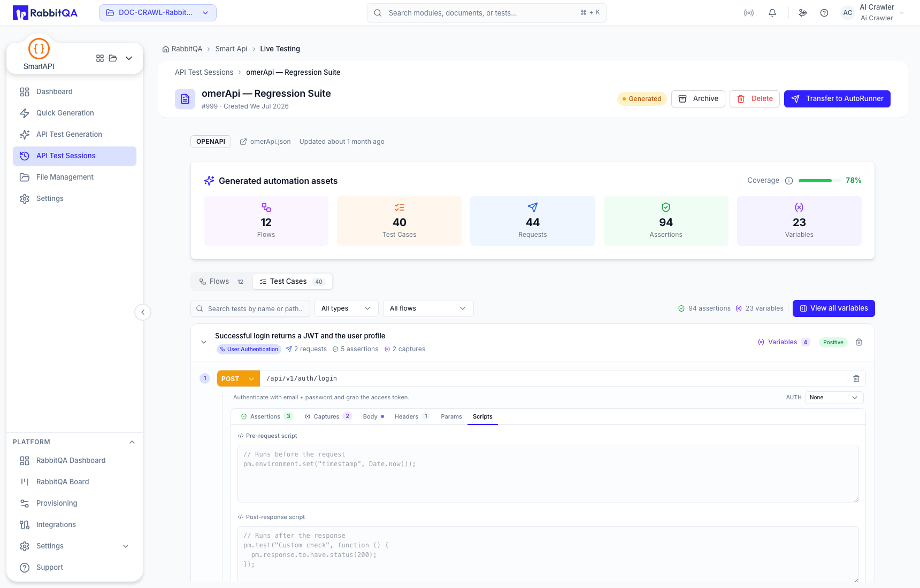Screen dimensions: 920x588
Task: Open the Captures tab
Action: [x=328, y=417]
